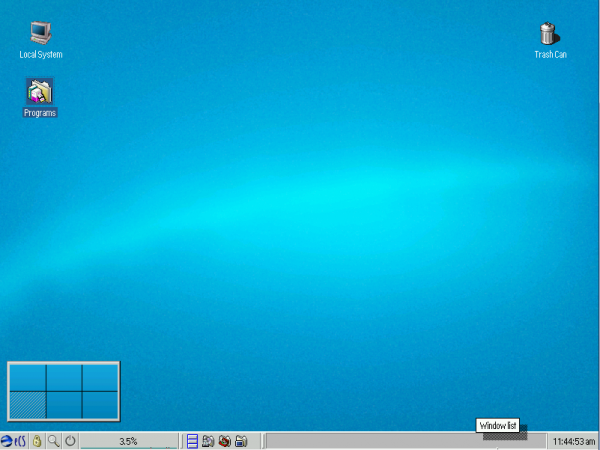Click the Trash Can icon

pos(549,34)
